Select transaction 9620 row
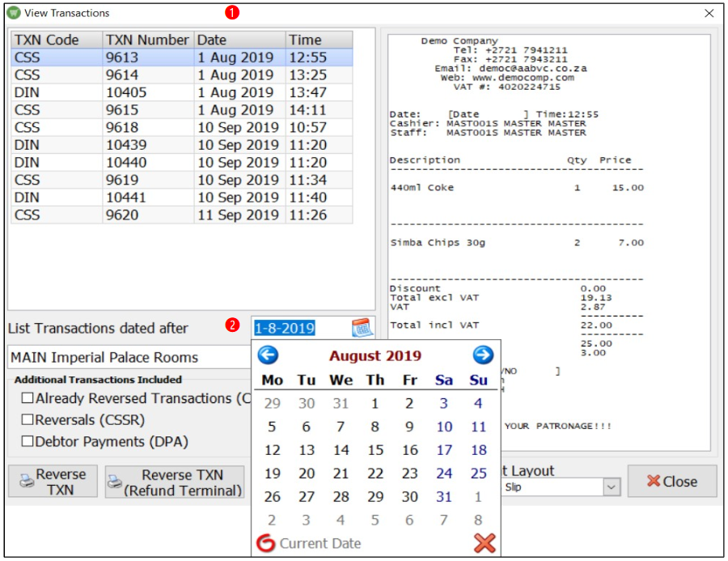This screenshot has width=728, height=561. (181, 215)
